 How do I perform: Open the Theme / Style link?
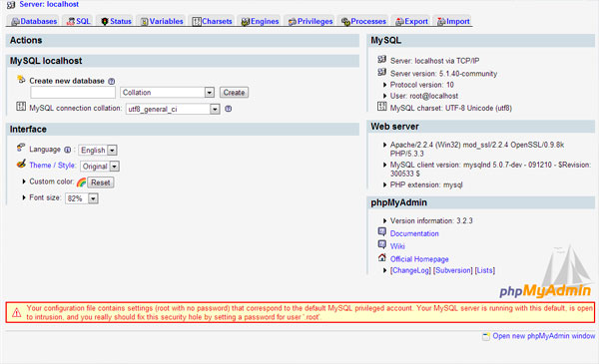(52, 166)
